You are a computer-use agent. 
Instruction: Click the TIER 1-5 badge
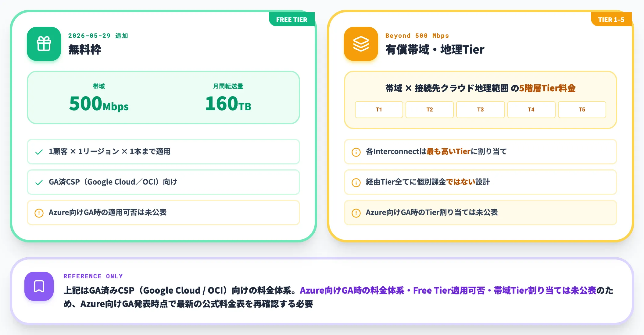tap(611, 19)
